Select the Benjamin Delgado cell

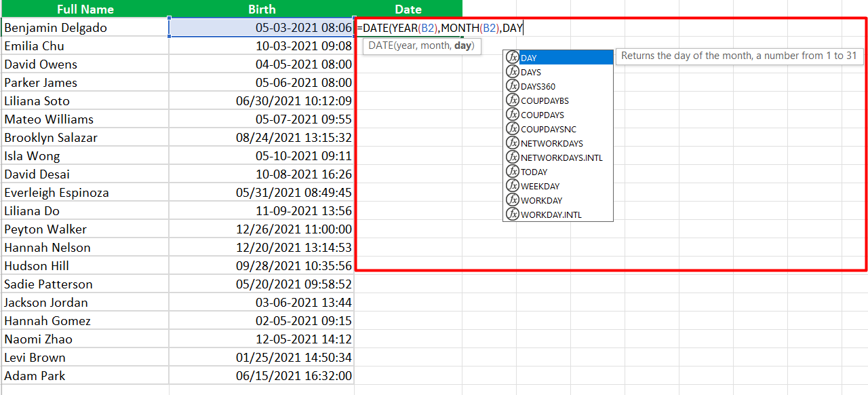pyautogui.click(x=85, y=28)
